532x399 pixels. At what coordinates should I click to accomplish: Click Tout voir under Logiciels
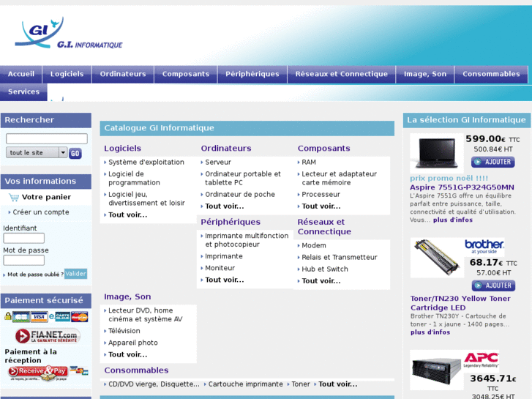127,215
